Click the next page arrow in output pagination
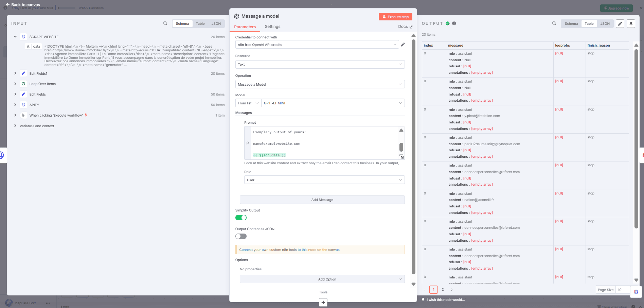This screenshot has height=308, width=644. (451, 290)
